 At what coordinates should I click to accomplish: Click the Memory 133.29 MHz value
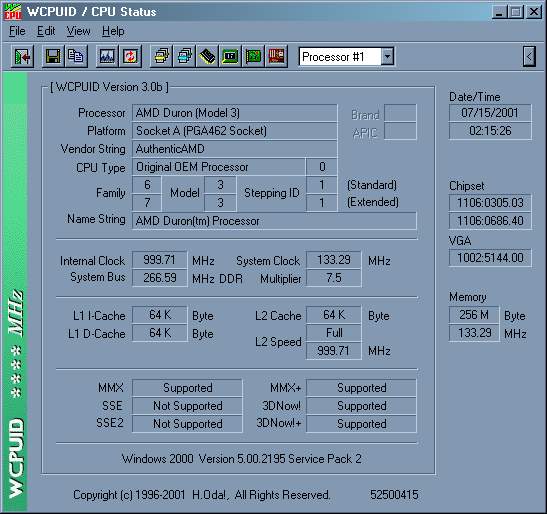tap(474, 333)
